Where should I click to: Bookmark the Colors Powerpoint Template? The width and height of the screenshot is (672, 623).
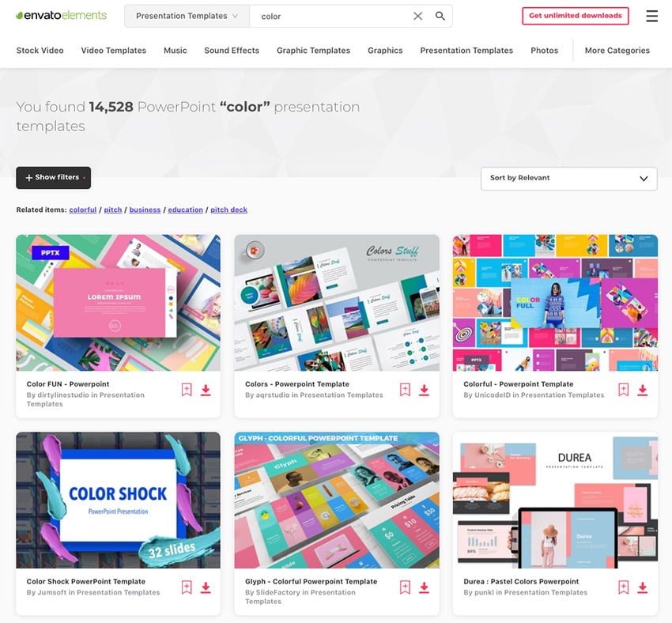(405, 390)
